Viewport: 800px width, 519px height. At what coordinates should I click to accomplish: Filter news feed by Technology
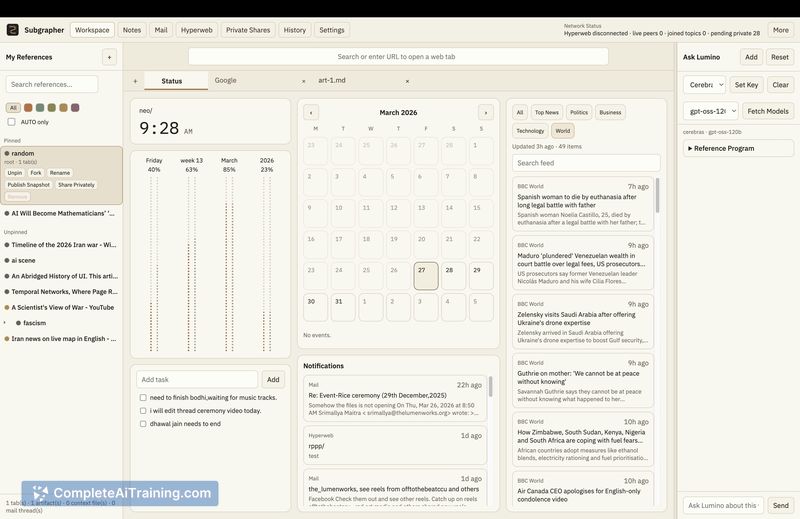click(x=530, y=131)
